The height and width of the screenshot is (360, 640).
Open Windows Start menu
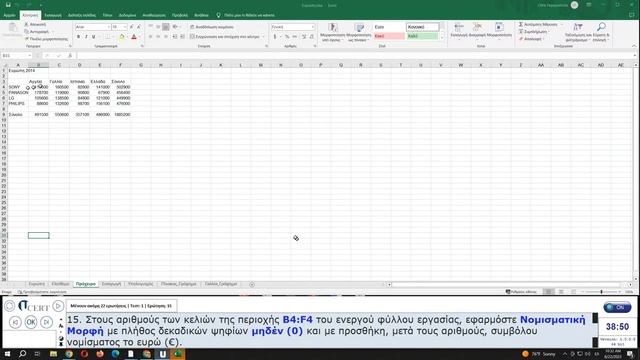(7, 354)
